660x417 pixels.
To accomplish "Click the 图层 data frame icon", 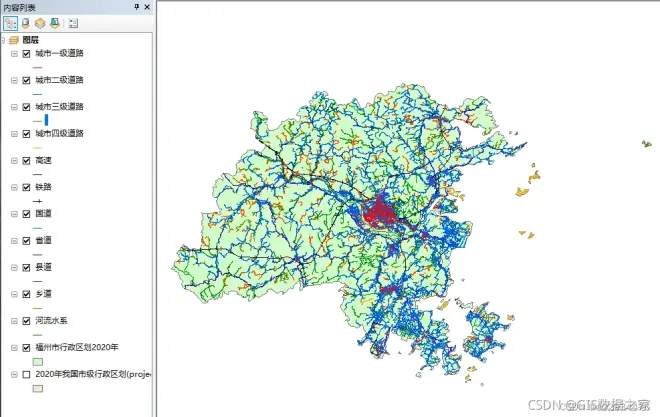I will pyautogui.click(x=14, y=40).
